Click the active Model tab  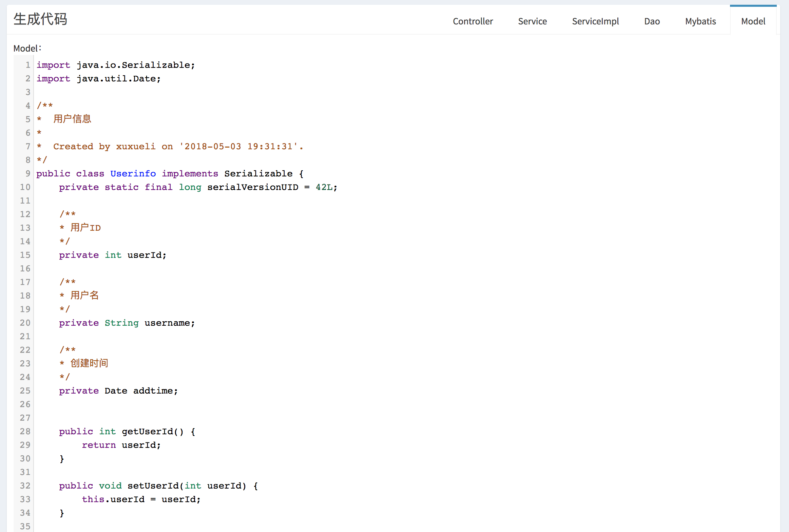(753, 21)
